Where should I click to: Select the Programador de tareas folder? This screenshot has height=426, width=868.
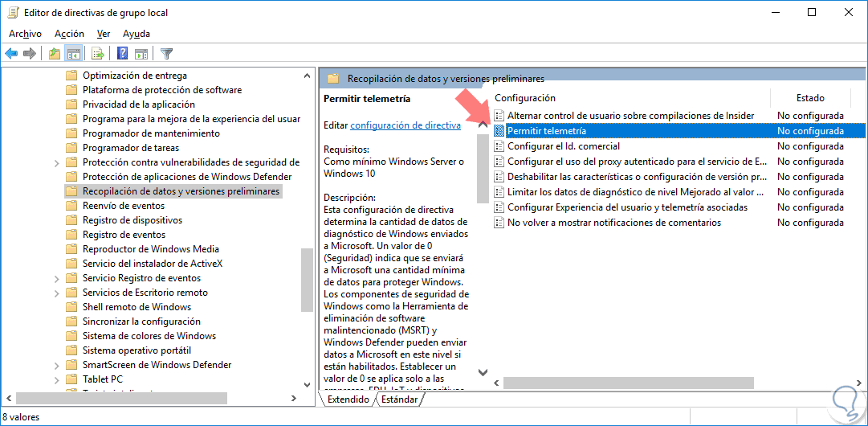click(x=131, y=148)
